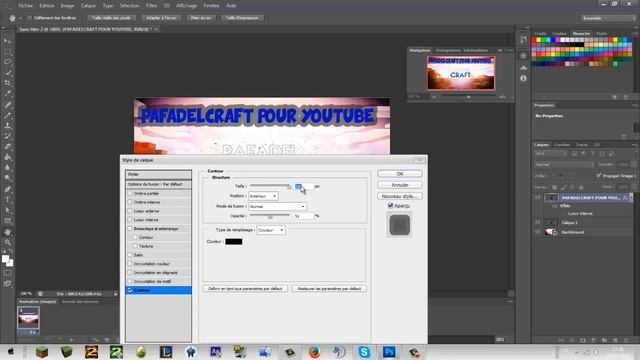Select the Hand tool in the toolbar

click(7, 232)
